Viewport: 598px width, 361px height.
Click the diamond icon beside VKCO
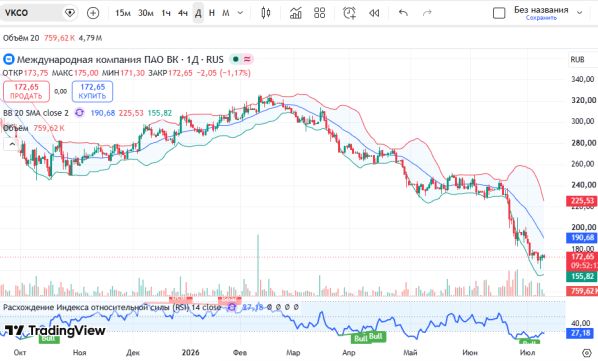(x=70, y=13)
